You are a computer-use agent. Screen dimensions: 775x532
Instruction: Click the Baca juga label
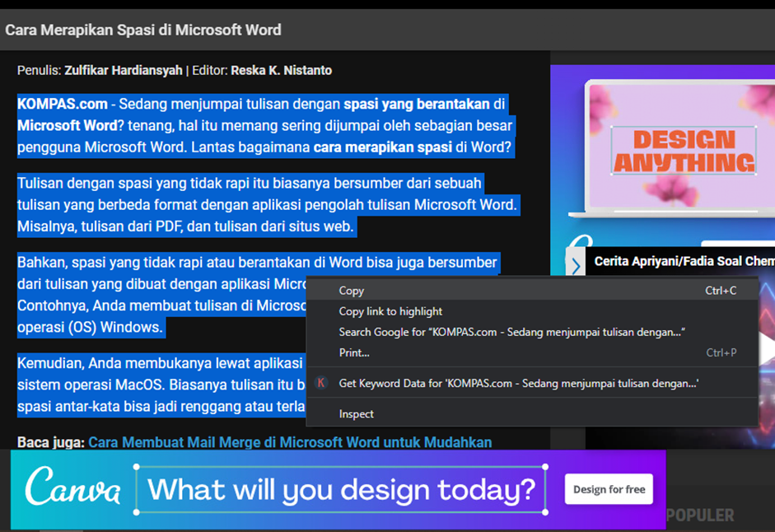coord(51,442)
